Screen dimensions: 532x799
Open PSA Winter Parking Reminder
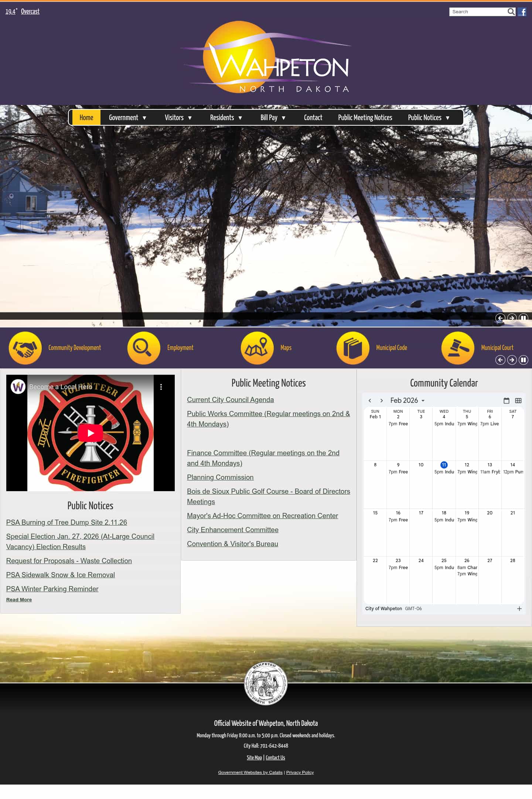52,589
